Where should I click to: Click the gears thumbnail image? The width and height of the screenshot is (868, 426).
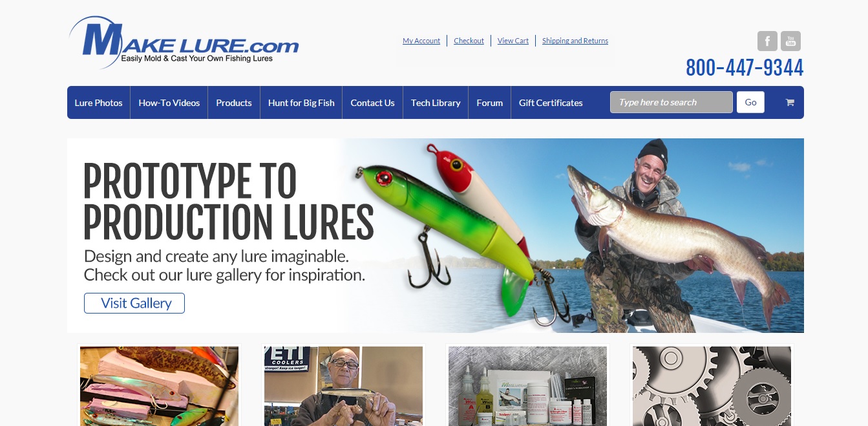[x=712, y=386]
